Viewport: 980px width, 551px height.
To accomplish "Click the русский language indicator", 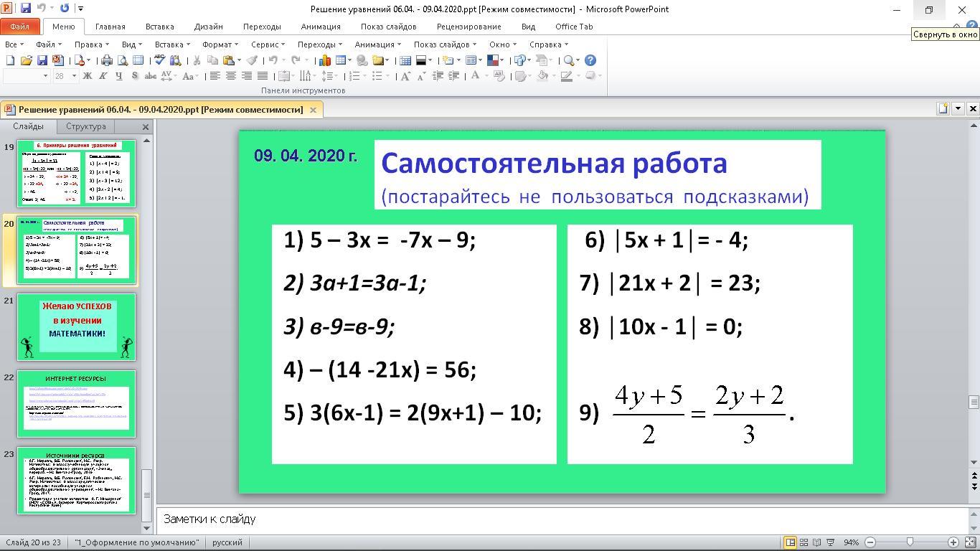I will 227,542.
